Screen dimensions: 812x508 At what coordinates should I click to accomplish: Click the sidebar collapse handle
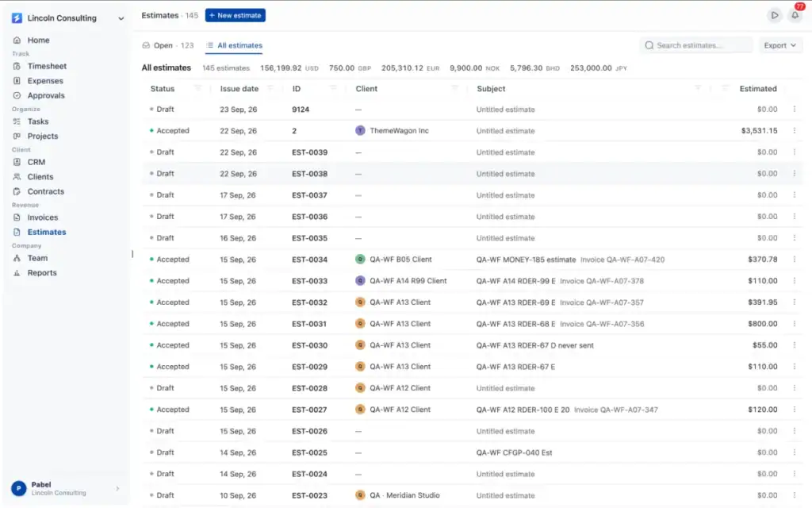pyautogui.click(x=132, y=254)
